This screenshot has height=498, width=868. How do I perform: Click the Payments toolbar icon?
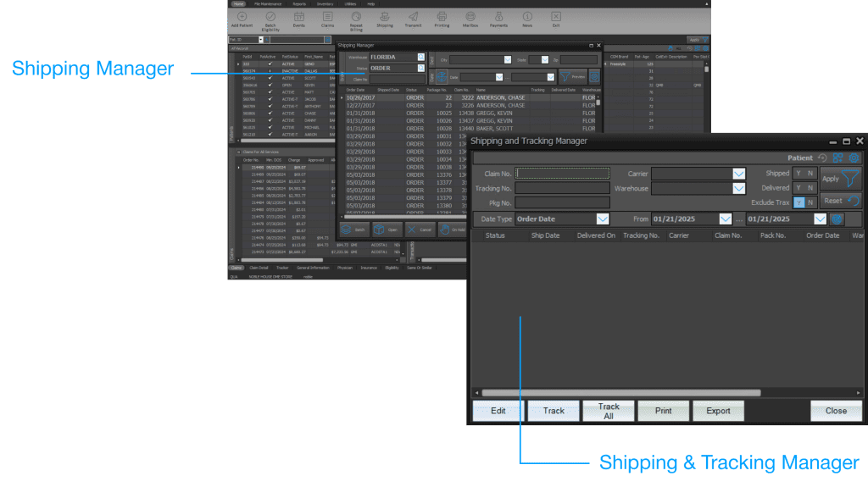click(498, 18)
